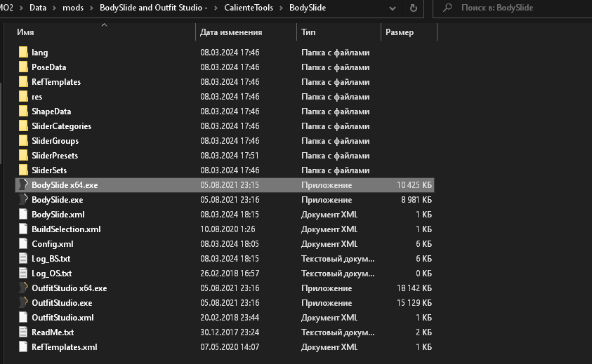592x364 pixels.
Task: Select the folder name SliderPresets
Action: click(55, 156)
